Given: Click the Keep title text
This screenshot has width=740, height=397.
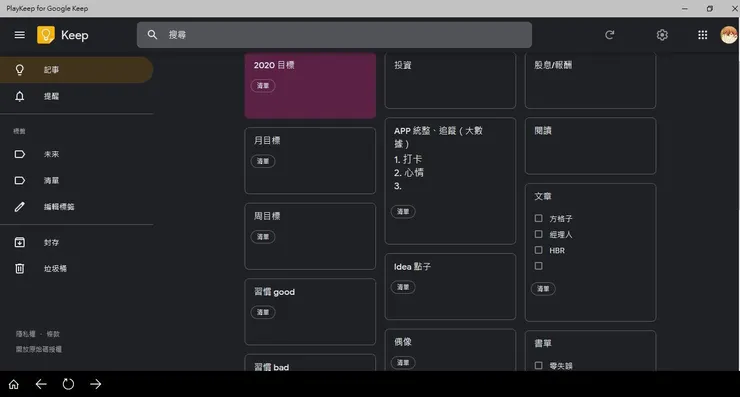Looking at the screenshot, I should (75, 35).
